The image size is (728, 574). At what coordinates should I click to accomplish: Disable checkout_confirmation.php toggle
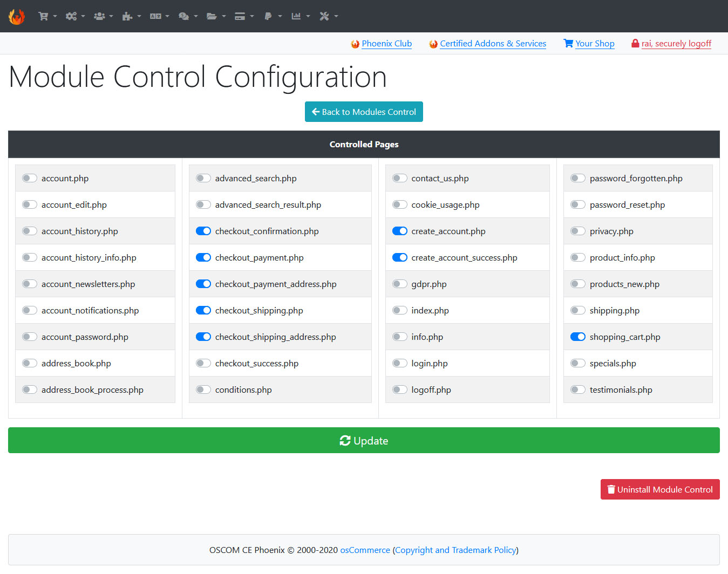pos(203,231)
